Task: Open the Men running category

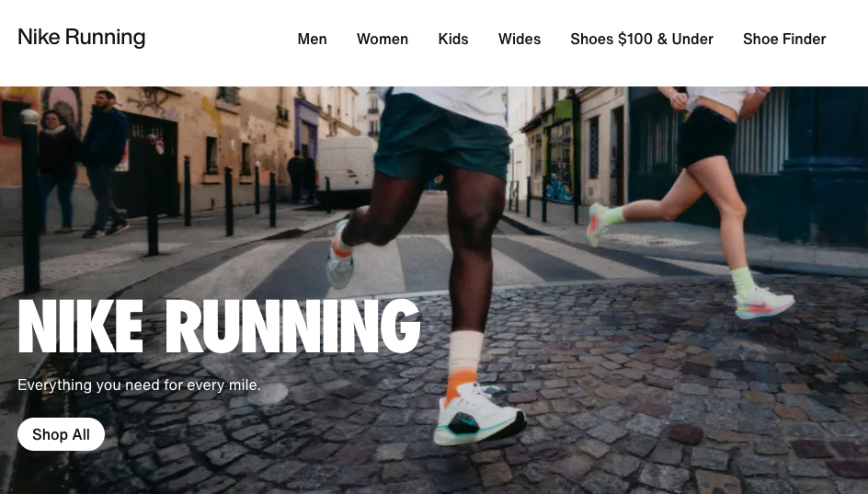Action: pyautogui.click(x=313, y=40)
